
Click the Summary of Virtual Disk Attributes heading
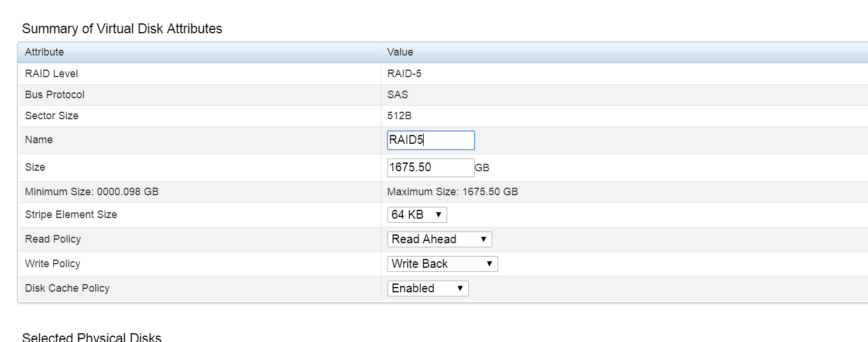coord(122,29)
